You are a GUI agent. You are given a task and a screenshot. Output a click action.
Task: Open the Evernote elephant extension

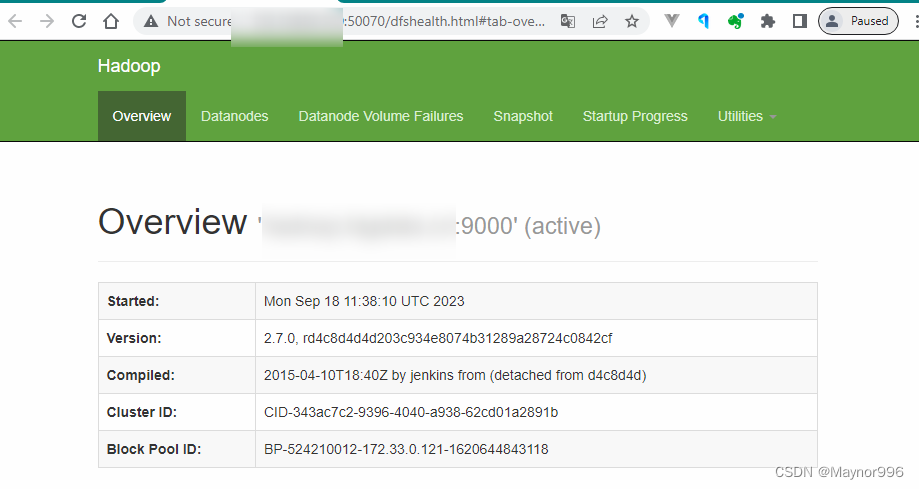(736, 22)
